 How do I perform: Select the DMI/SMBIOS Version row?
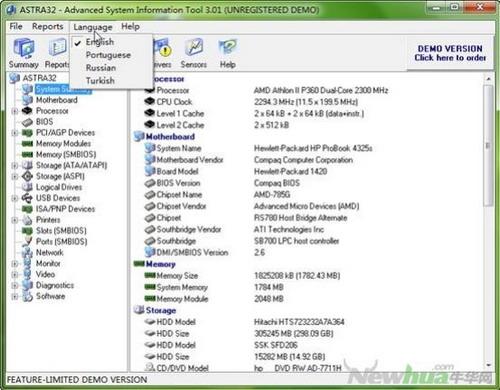pos(205,253)
